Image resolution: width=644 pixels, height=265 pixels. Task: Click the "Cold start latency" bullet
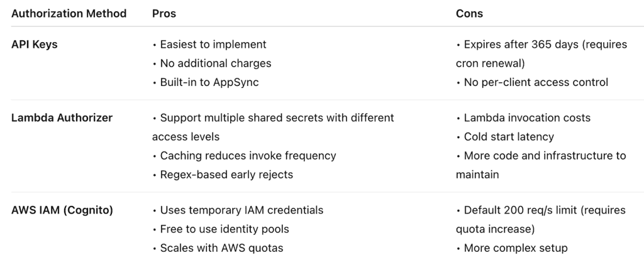[509, 136]
